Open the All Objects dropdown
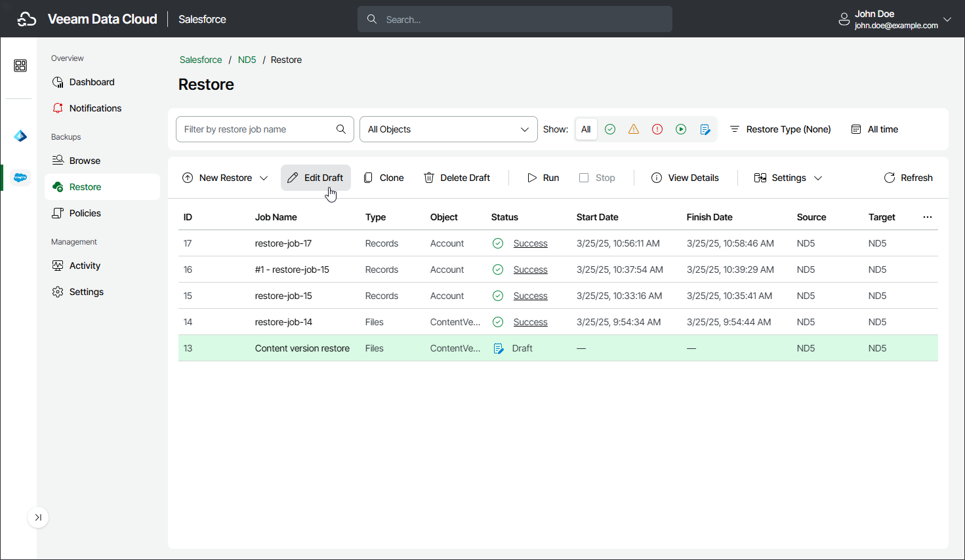Screen dimensions: 965x560 pyautogui.click(x=449, y=129)
